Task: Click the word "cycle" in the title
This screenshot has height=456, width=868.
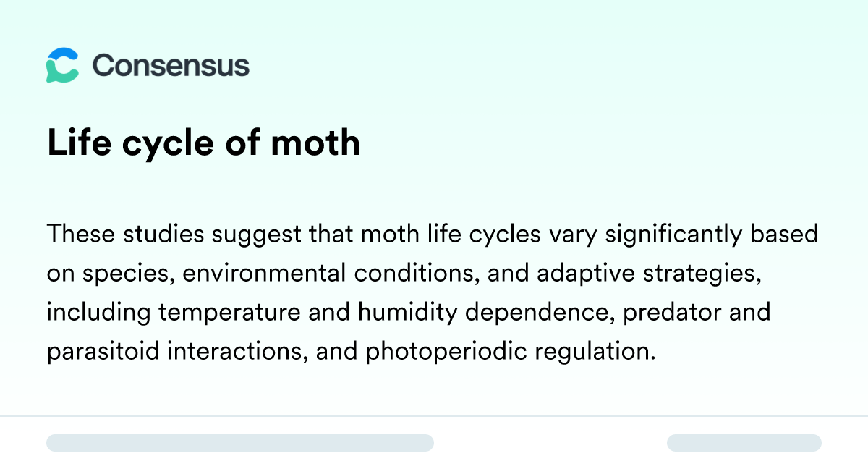Action: pyautogui.click(x=167, y=143)
